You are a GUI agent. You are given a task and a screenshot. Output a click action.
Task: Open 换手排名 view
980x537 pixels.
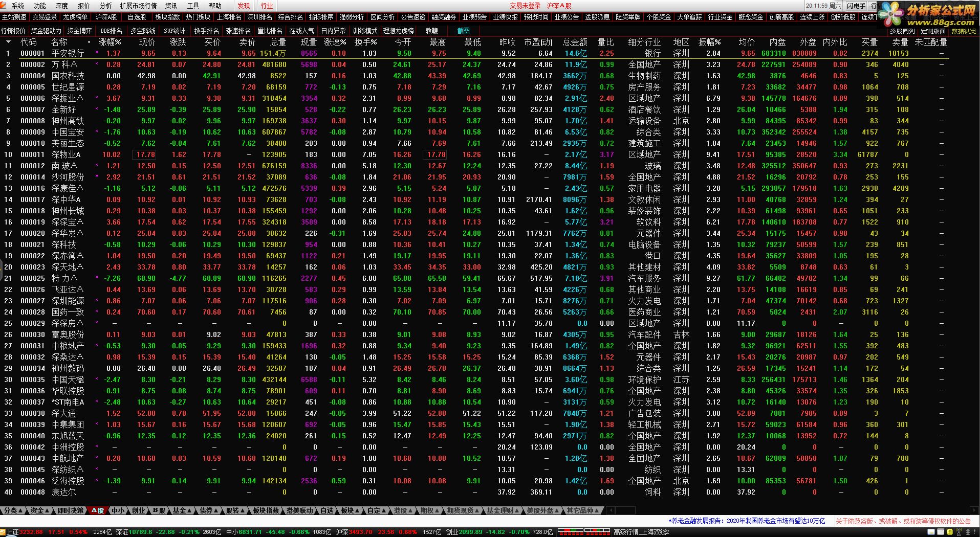click(x=206, y=31)
